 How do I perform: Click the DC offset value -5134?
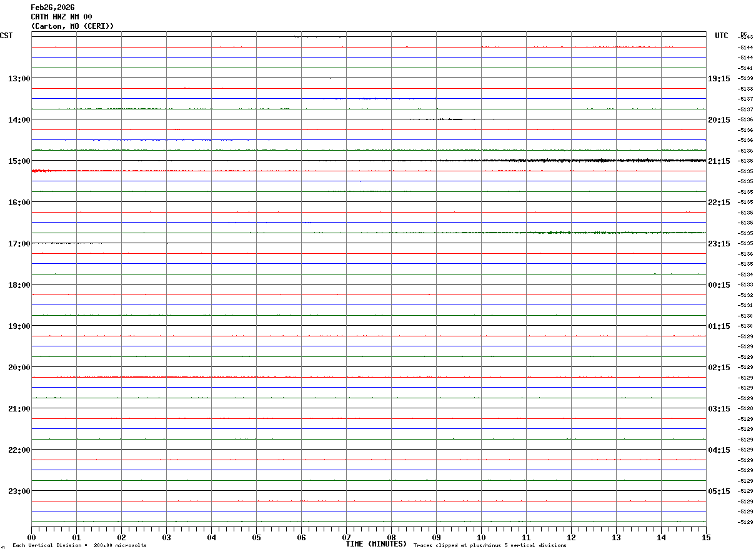[745, 274]
